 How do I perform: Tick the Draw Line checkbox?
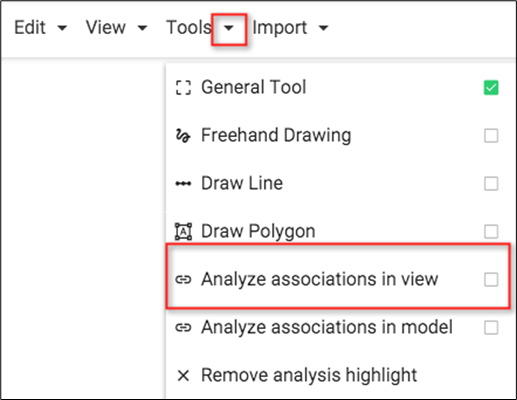click(x=491, y=183)
